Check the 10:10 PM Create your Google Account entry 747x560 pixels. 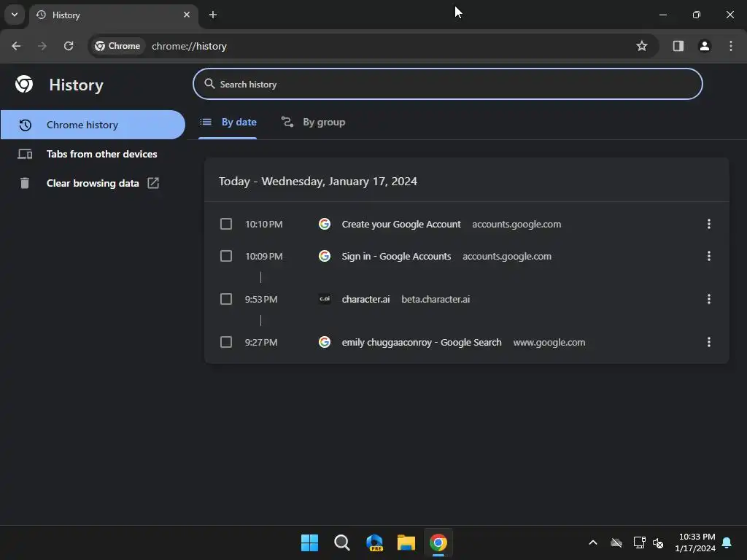(x=226, y=224)
